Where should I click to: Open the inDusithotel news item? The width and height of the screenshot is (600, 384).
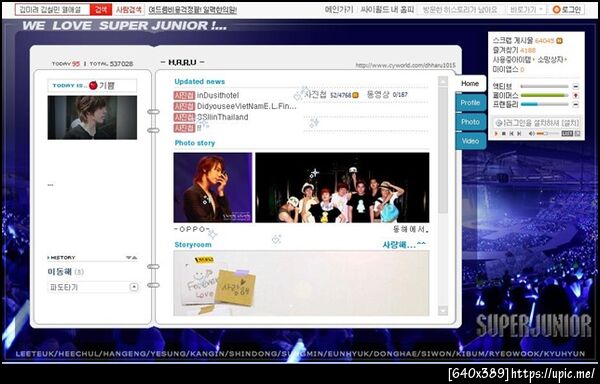218,95
